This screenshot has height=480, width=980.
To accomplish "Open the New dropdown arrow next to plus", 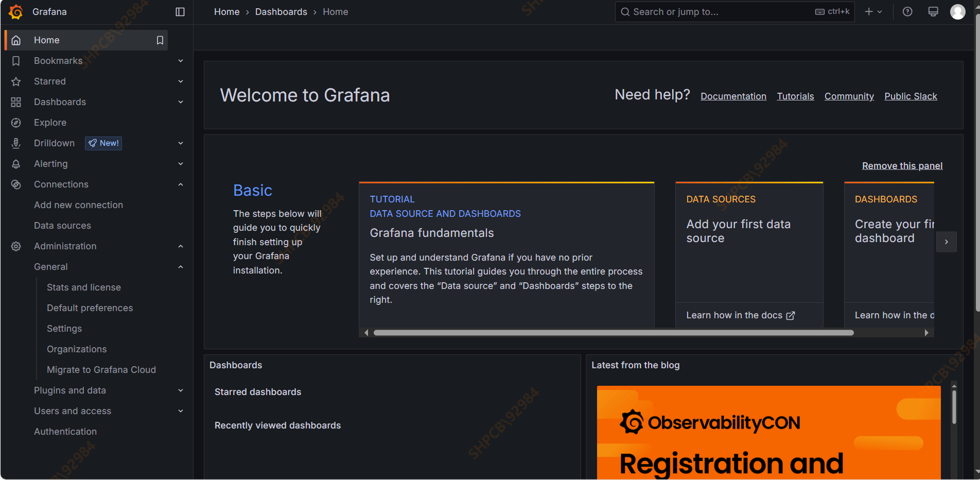I will 880,12.
